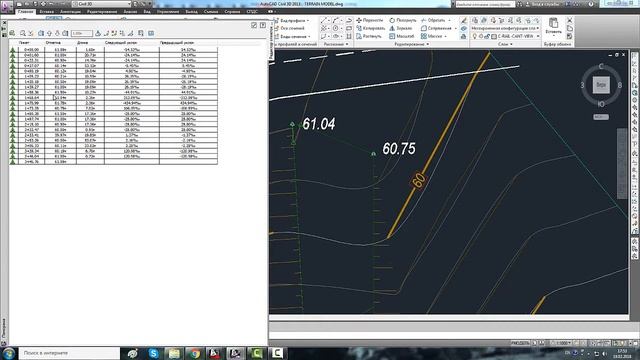Click the Предыдущий уклон column header
Viewport: 640px width, 360px height.
click(188, 42)
